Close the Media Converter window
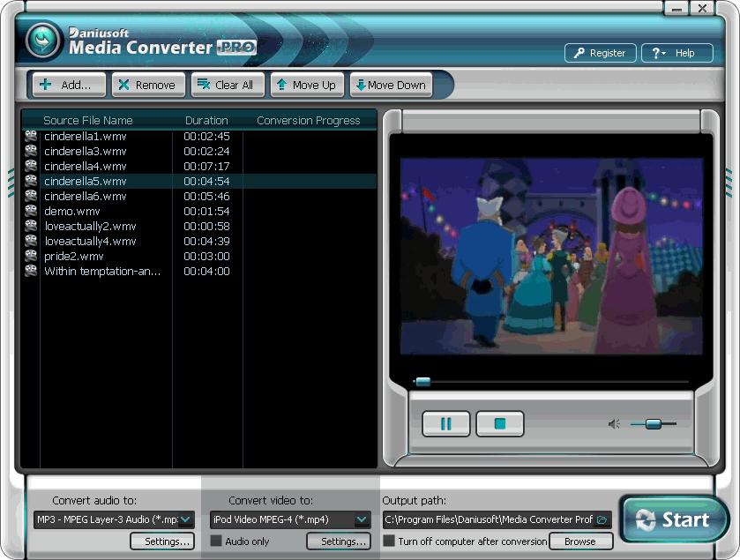The width and height of the screenshot is (740, 560). pos(702,8)
